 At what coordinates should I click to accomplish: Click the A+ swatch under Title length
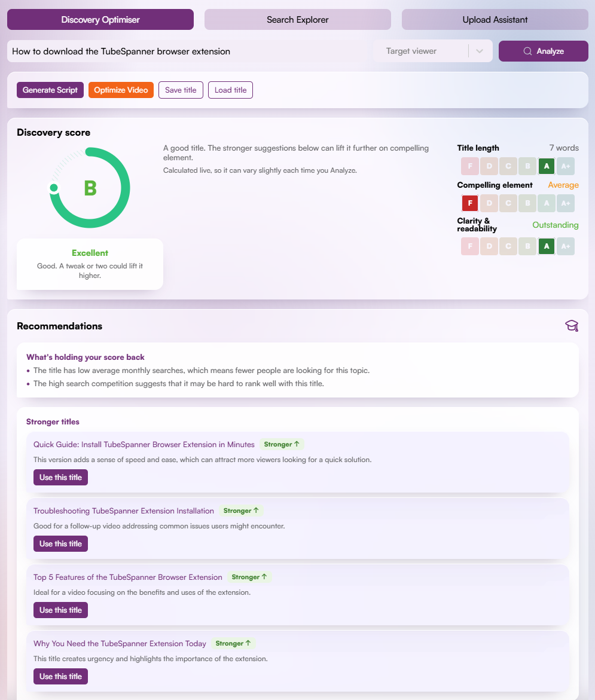point(566,166)
